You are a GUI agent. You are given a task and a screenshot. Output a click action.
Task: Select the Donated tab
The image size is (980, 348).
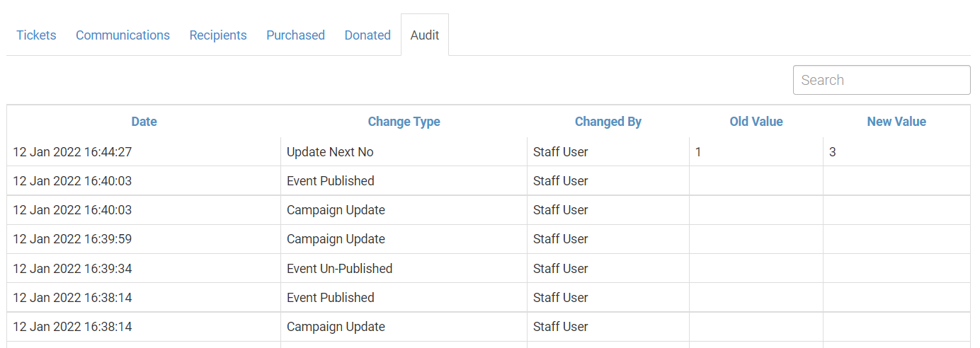pyautogui.click(x=367, y=35)
